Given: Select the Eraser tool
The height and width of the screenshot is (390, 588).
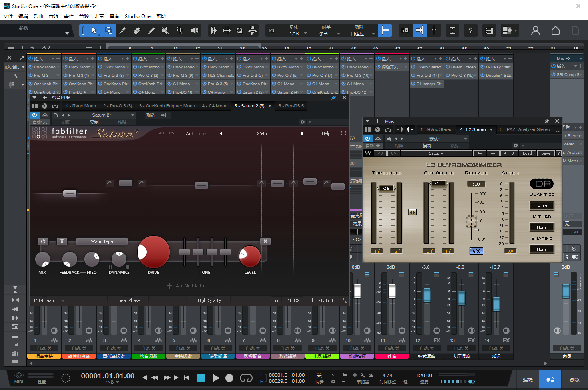Looking at the screenshot, I should pyautogui.click(x=137, y=30).
